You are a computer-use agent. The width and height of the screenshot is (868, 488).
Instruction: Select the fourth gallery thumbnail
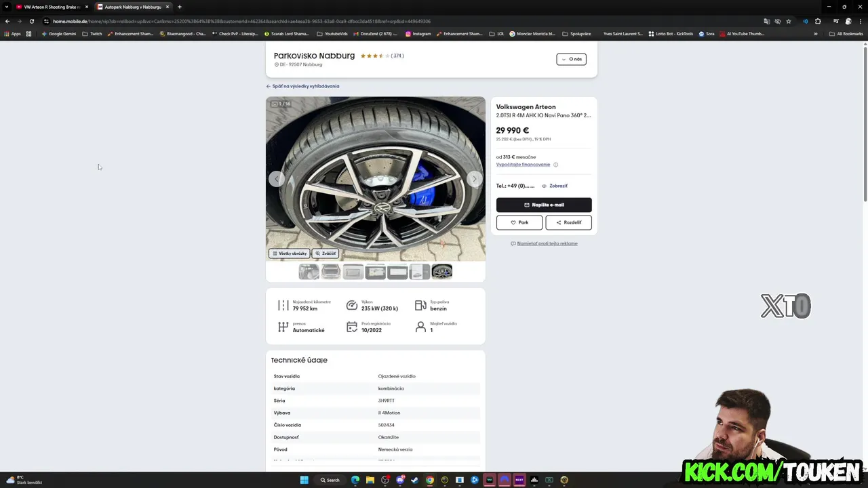(x=375, y=272)
